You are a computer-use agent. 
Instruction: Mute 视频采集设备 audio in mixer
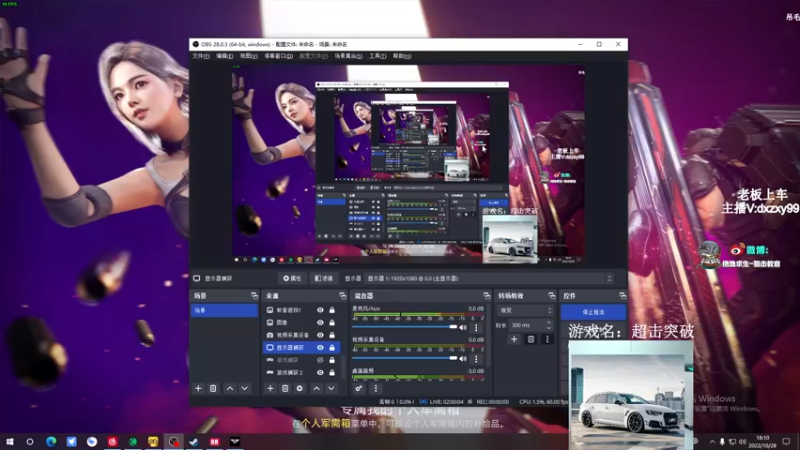(463, 359)
